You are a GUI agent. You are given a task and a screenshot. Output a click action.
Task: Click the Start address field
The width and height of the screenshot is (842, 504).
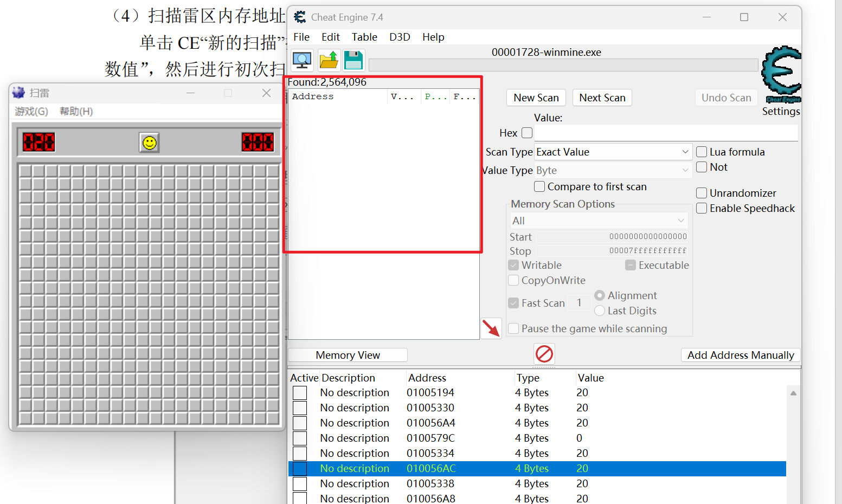point(613,237)
